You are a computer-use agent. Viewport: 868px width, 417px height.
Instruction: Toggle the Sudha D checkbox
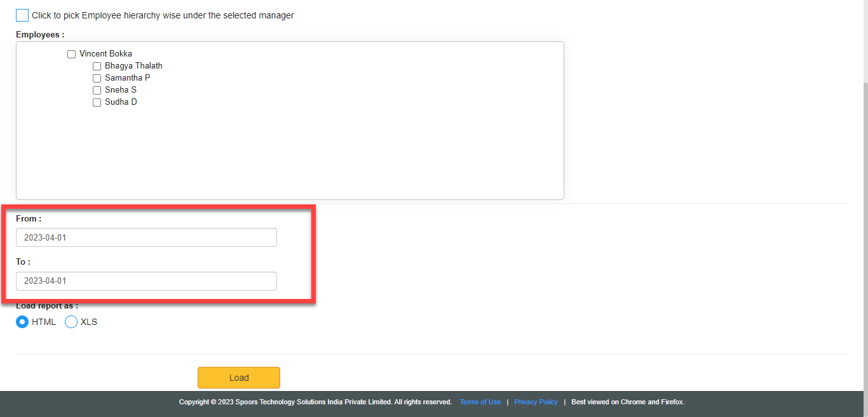pyautogui.click(x=97, y=102)
